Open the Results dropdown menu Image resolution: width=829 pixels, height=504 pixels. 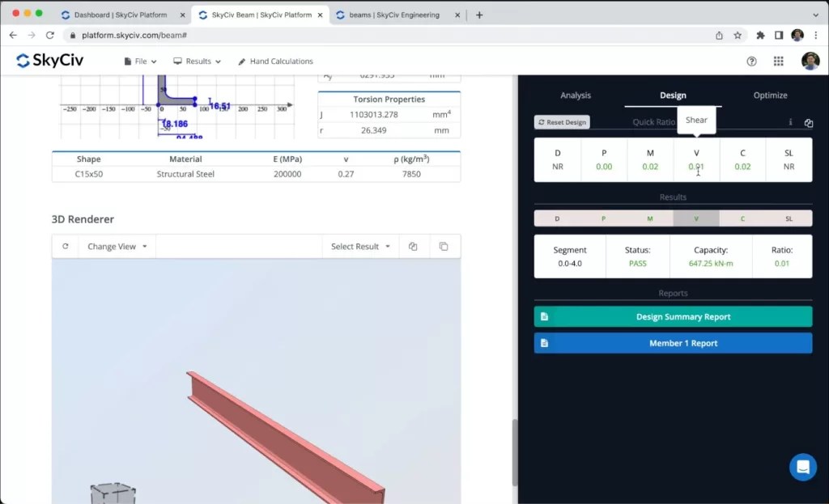[198, 61]
